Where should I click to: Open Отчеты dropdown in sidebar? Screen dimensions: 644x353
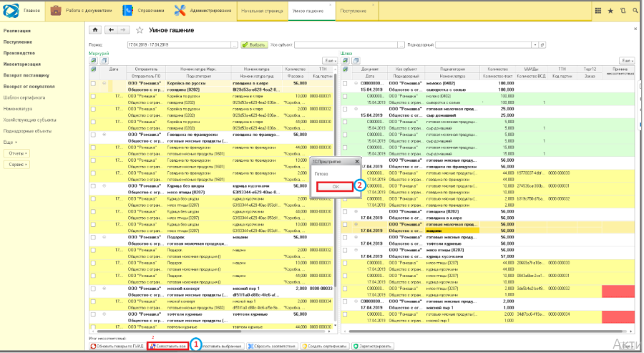click(17, 153)
